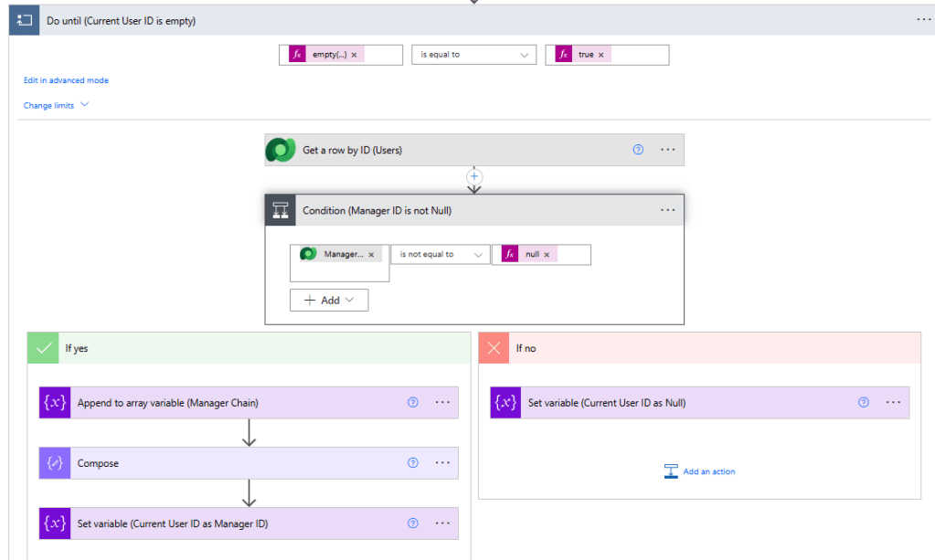Click Add an action in If no branch

699,471
